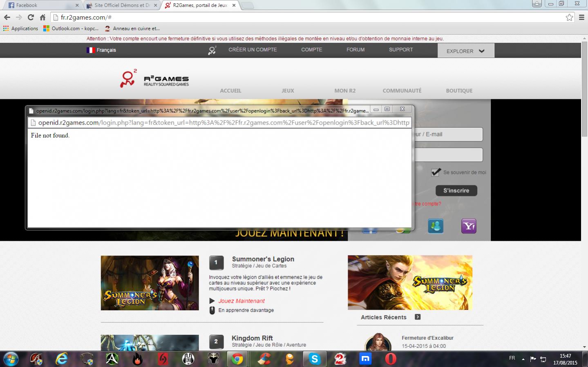Click the browser reload page icon
Viewport: 588px width, 367px height.
coord(31,17)
